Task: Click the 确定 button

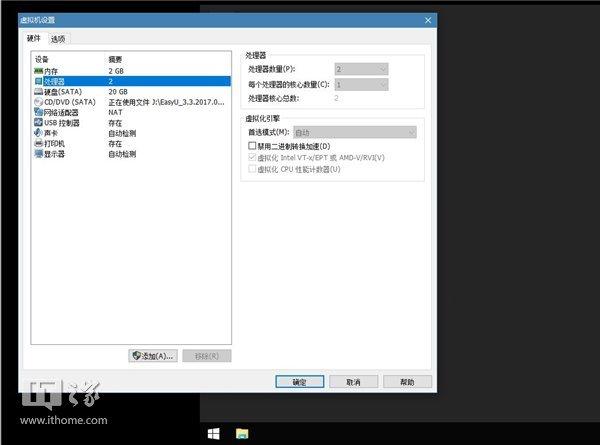Action: pyautogui.click(x=300, y=382)
